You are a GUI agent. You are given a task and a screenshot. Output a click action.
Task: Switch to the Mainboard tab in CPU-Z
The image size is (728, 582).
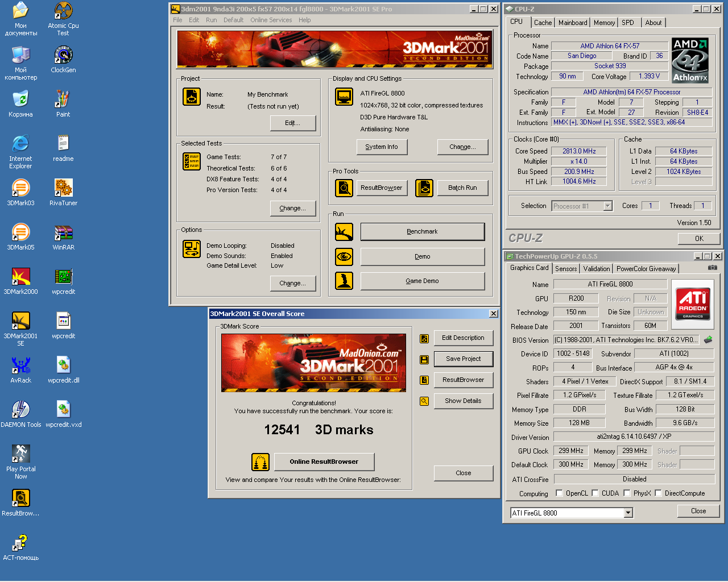572,23
